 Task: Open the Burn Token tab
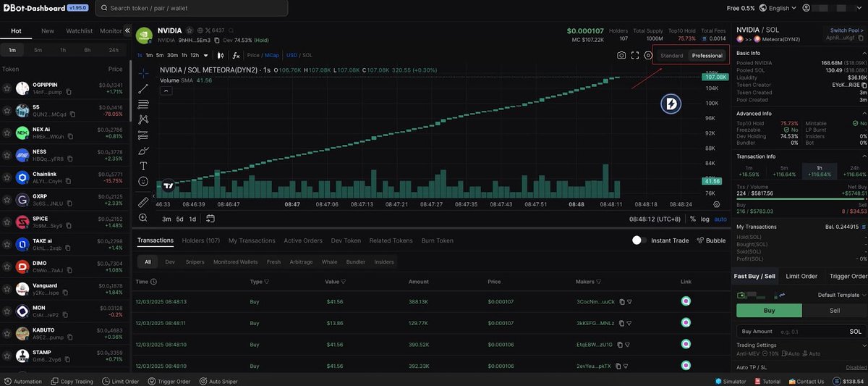(437, 240)
